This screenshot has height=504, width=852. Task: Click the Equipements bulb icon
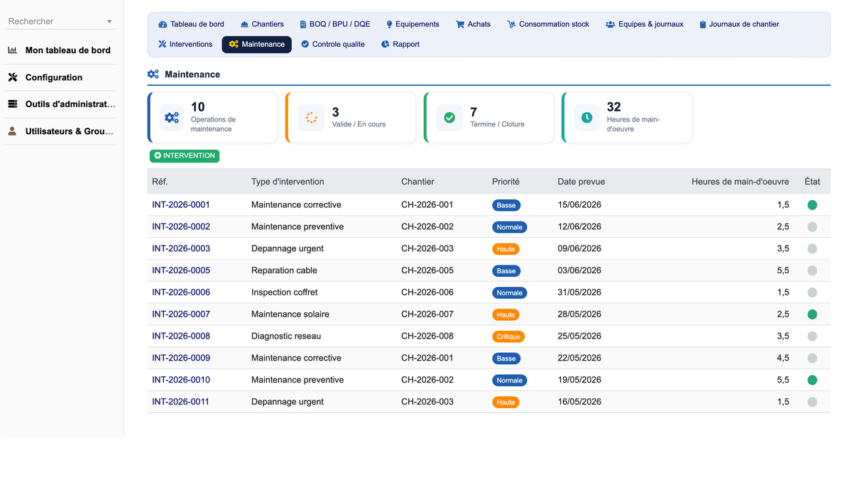click(389, 24)
